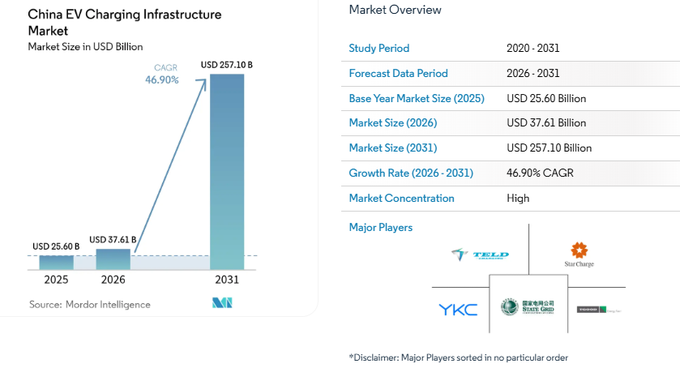Click the 2031 bar in the chart
Image resolution: width=680 pixels, height=368 pixels.
pyautogui.click(x=227, y=172)
